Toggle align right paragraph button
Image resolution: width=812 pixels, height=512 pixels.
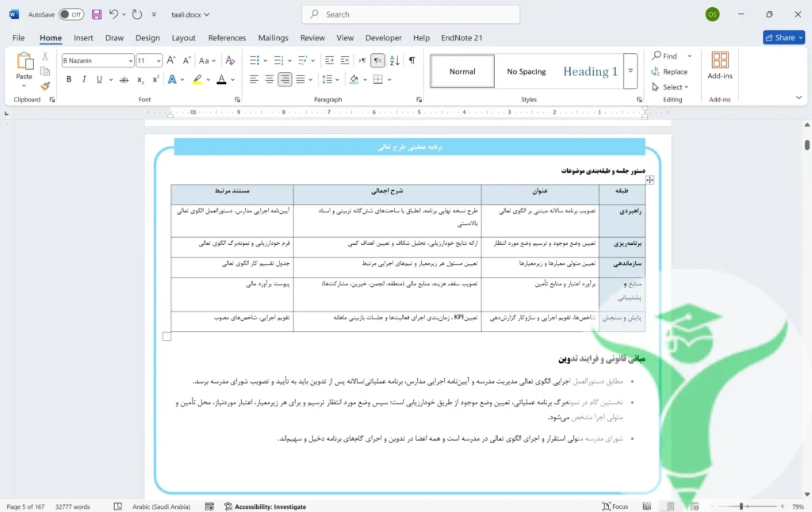click(285, 80)
